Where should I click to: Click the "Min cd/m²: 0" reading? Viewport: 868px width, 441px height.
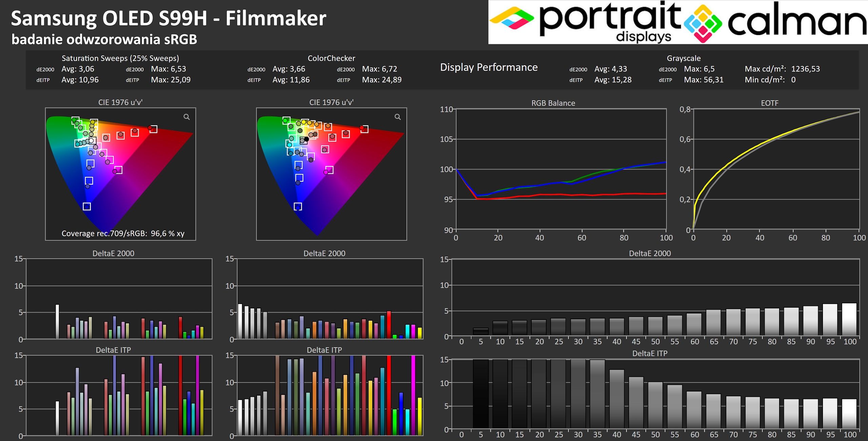pos(770,80)
